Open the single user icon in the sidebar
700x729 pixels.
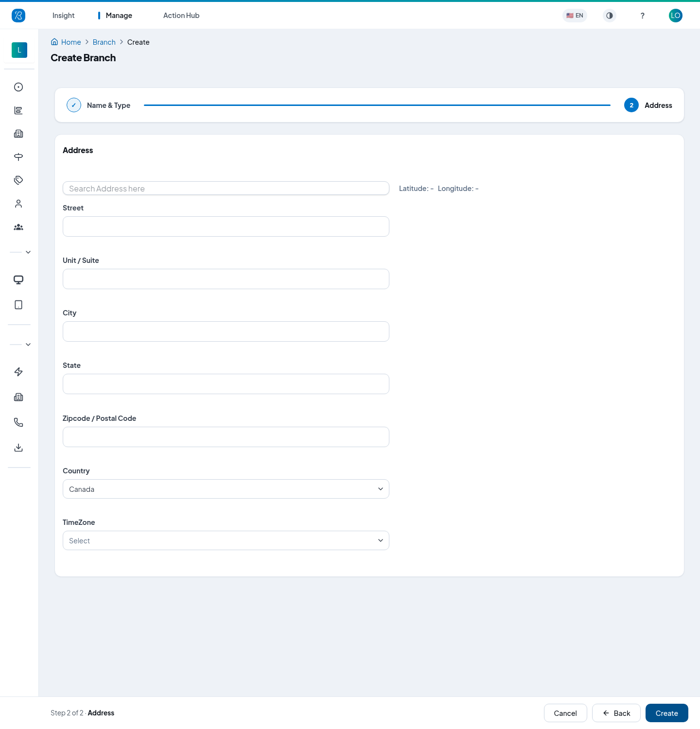(18, 204)
